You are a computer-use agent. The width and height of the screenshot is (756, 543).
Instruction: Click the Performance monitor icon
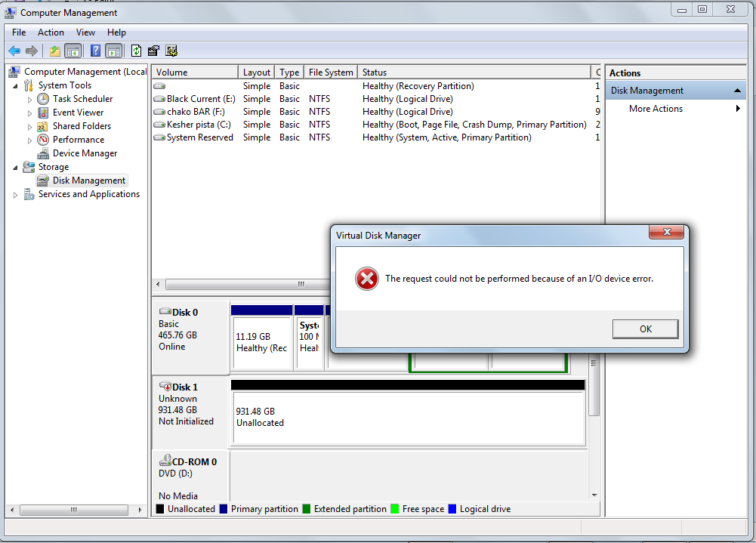43,140
